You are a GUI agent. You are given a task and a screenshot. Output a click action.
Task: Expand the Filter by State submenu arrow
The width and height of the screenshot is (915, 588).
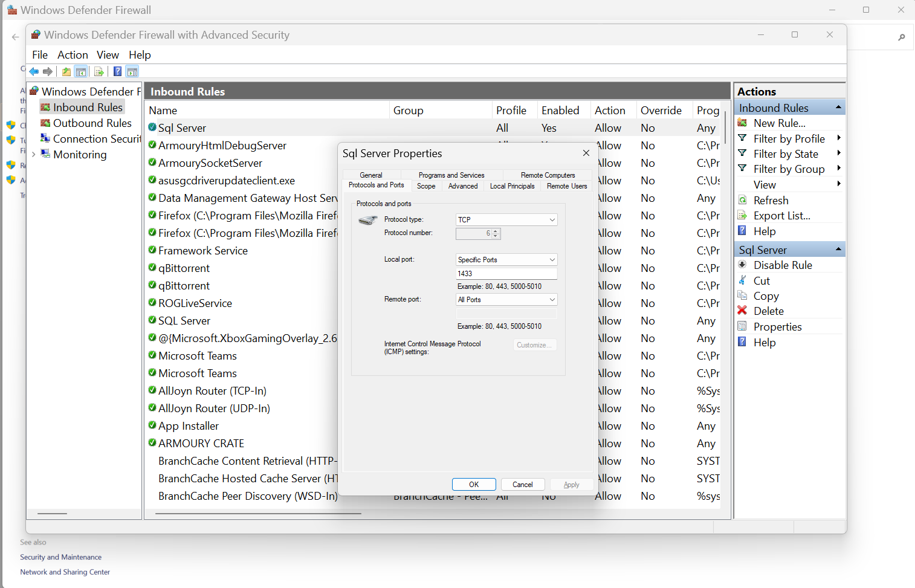click(839, 153)
